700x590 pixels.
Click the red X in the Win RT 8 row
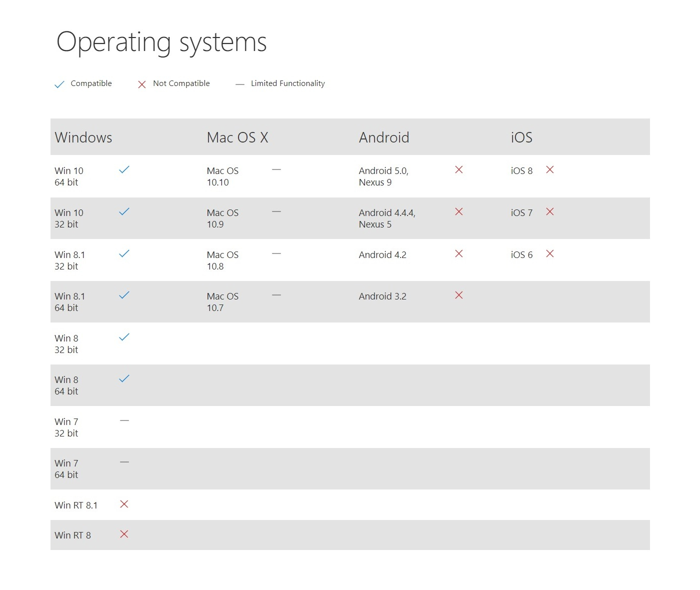[x=124, y=534]
